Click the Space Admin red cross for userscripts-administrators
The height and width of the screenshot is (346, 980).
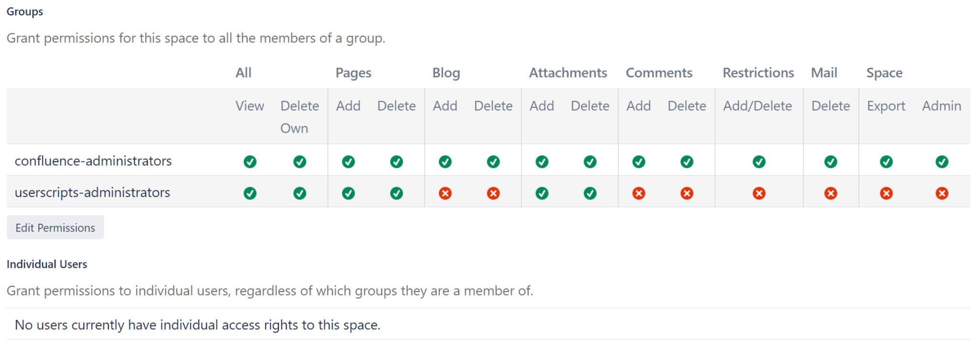[x=942, y=193]
